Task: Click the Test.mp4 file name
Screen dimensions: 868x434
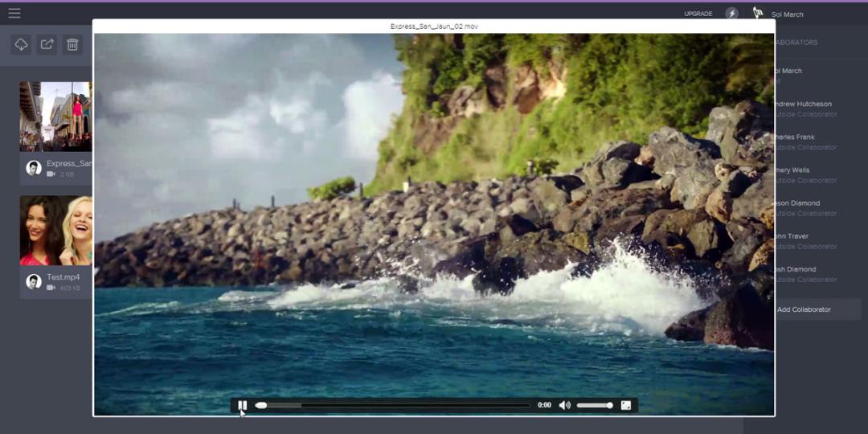Action: tap(63, 276)
